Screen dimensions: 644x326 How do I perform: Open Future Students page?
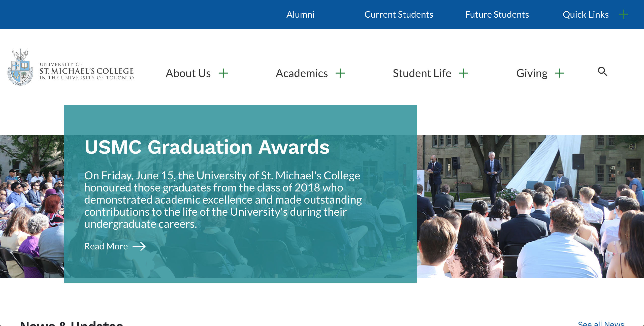point(497,15)
